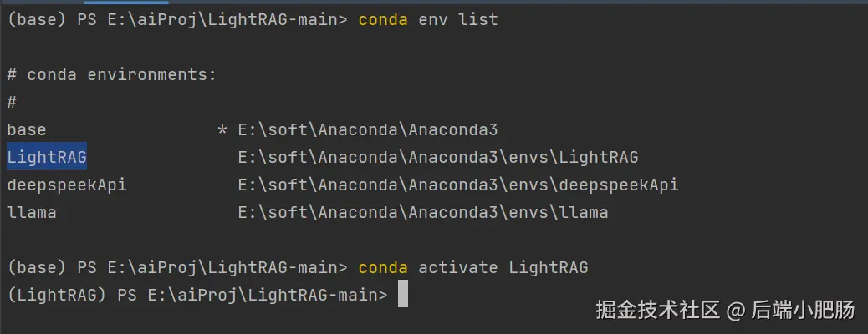
Task: Click the asterisk marking the active environment
Action: 222,130
